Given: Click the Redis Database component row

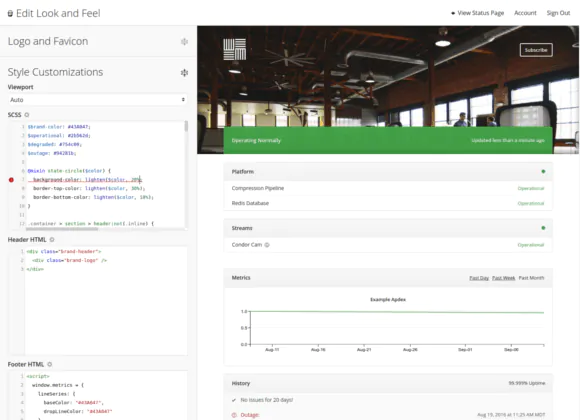Looking at the screenshot, I should 388,203.
